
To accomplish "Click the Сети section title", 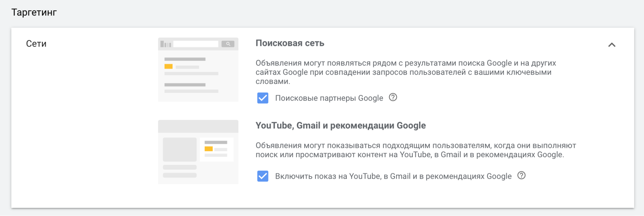I will point(36,44).
